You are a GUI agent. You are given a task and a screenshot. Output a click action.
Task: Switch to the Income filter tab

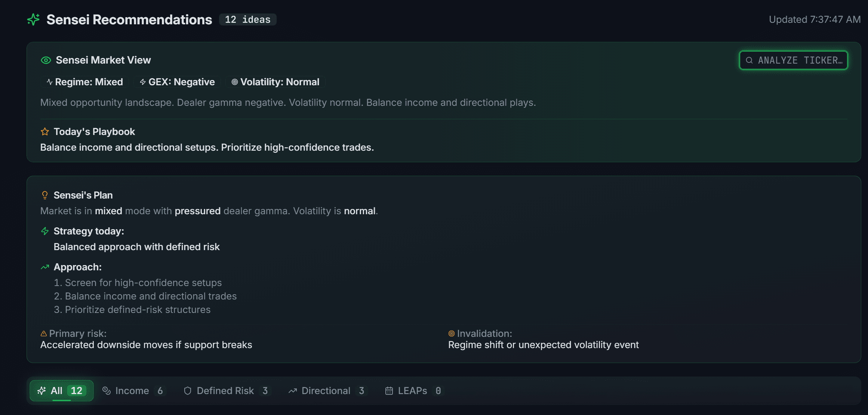point(133,391)
